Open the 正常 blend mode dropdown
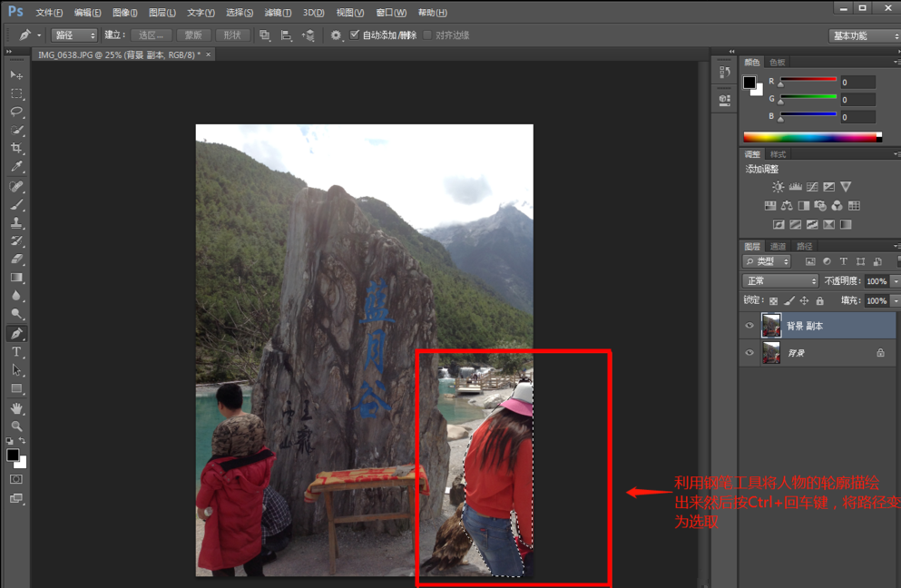This screenshot has height=588, width=901. [x=779, y=281]
